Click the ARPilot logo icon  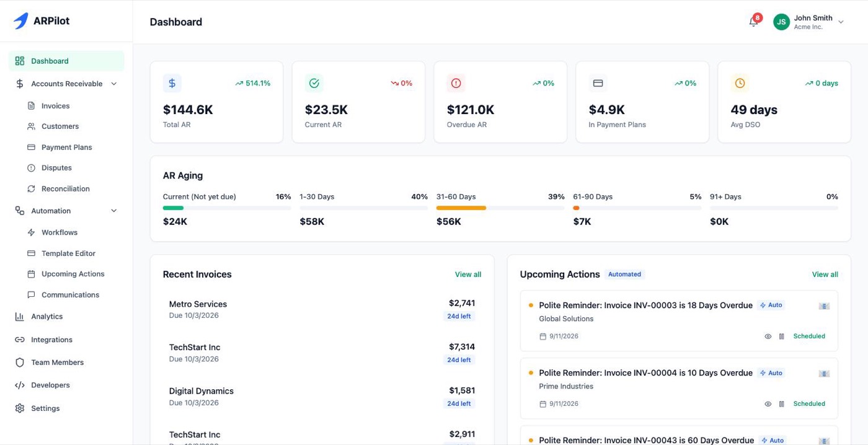pos(20,21)
